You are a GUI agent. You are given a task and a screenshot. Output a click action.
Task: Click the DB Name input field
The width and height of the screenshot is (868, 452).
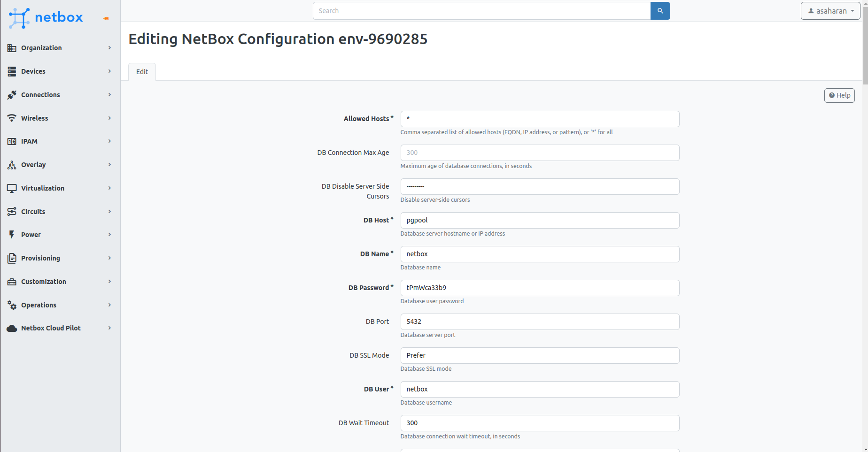(x=540, y=254)
